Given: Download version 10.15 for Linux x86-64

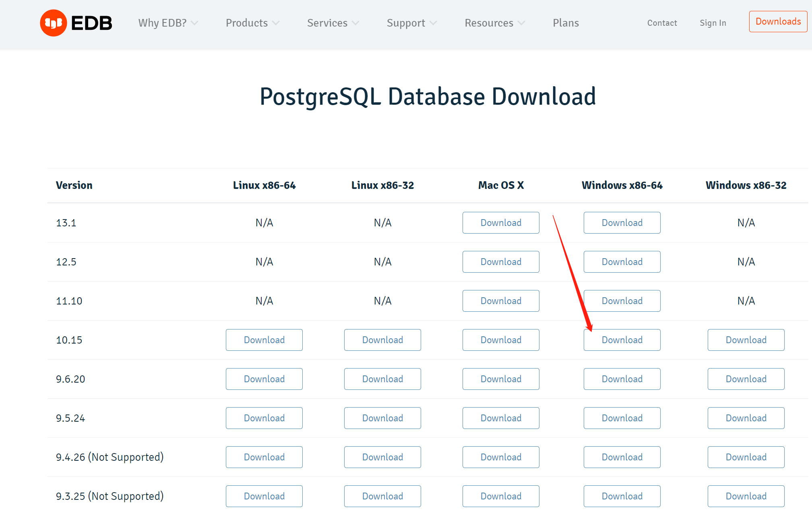Looking at the screenshot, I should click(264, 340).
